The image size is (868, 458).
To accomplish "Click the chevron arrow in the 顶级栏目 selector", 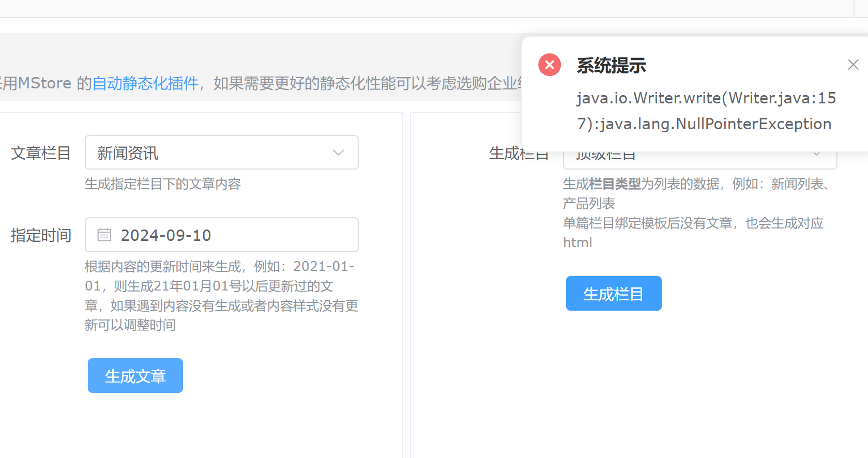I will [817, 154].
